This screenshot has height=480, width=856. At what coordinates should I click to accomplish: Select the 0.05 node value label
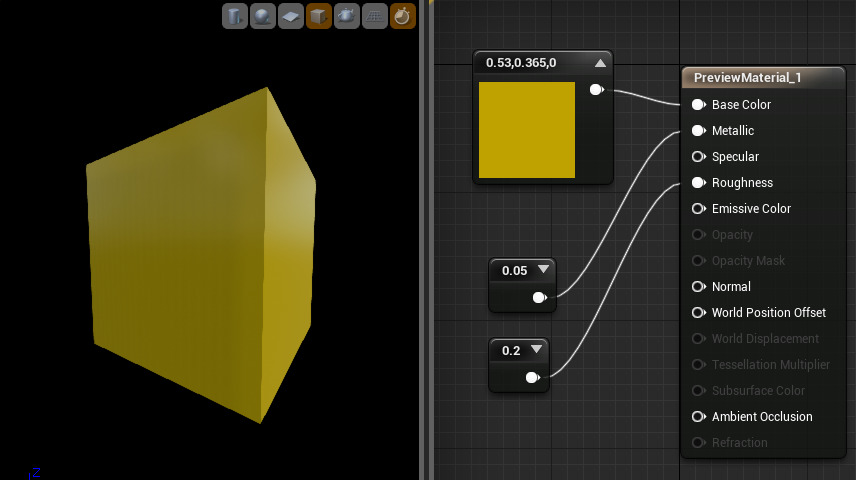(514, 270)
